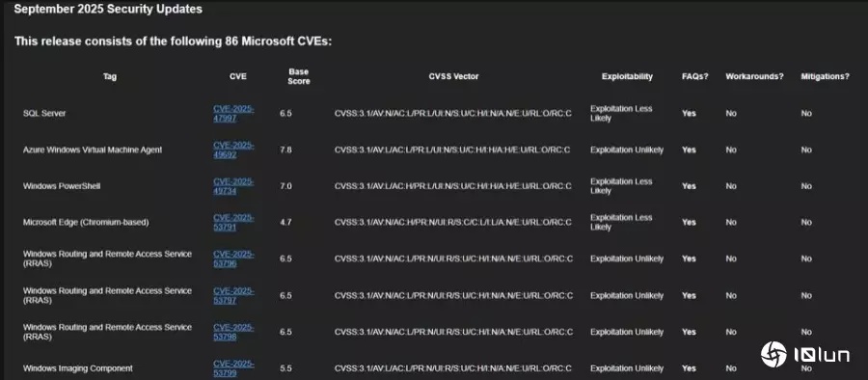Select RRAS tag in CVE-2025-53796 row
The image size is (868, 380).
coord(107,258)
